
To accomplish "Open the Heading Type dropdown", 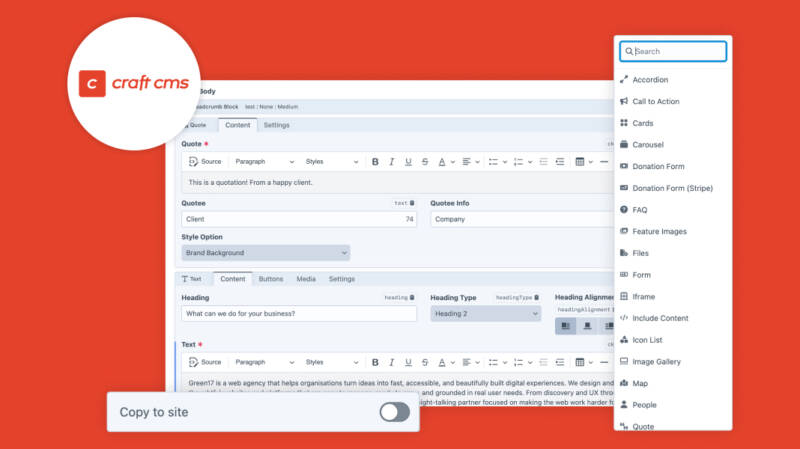I will pyautogui.click(x=486, y=314).
